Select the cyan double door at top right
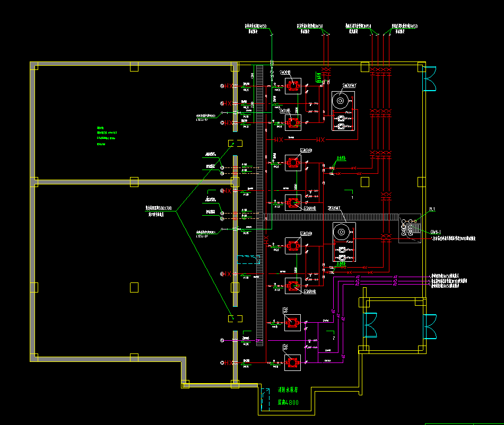 [x=429, y=79]
